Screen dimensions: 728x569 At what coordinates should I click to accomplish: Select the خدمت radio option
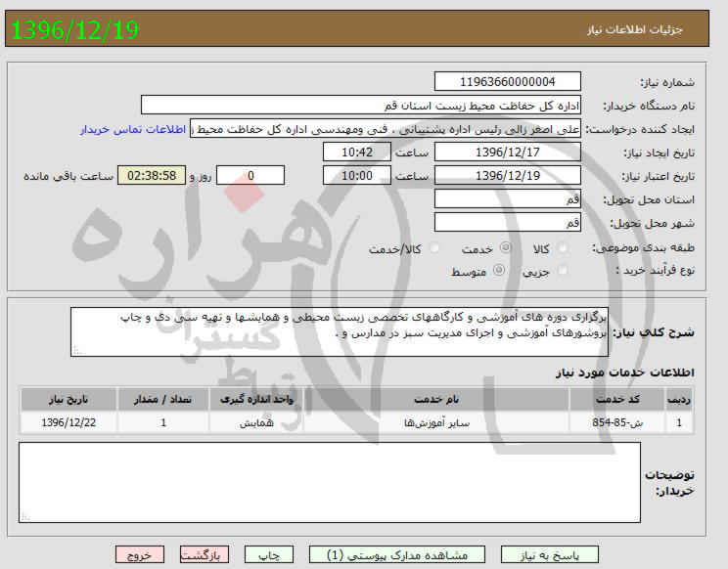click(505, 249)
